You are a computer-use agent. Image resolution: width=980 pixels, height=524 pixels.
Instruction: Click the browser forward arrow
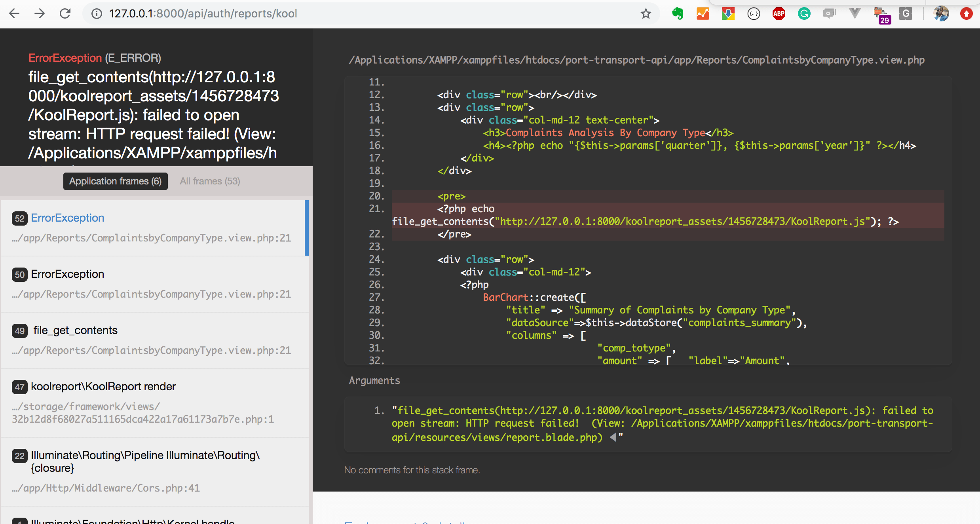click(40, 13)
